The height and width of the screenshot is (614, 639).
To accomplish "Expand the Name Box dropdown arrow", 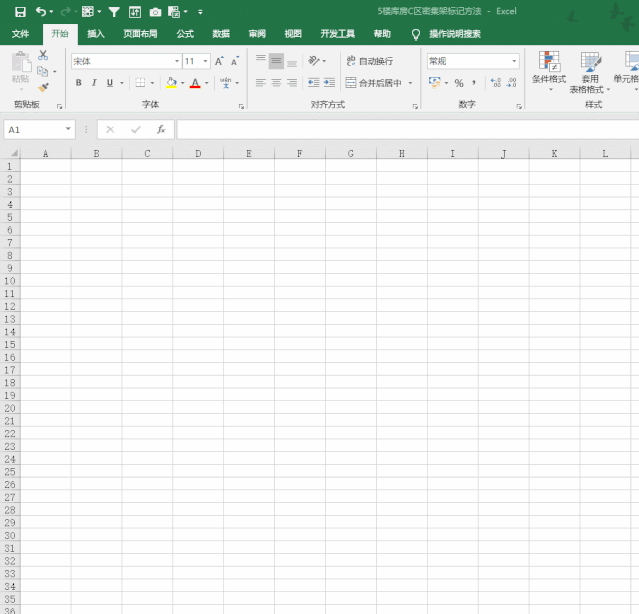I will click(68, 129).
